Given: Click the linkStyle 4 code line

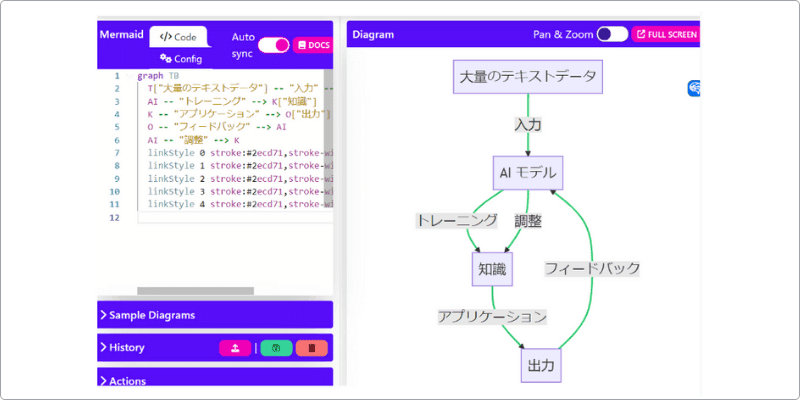Looking at the screenshot, I should (x=240, y=204).
